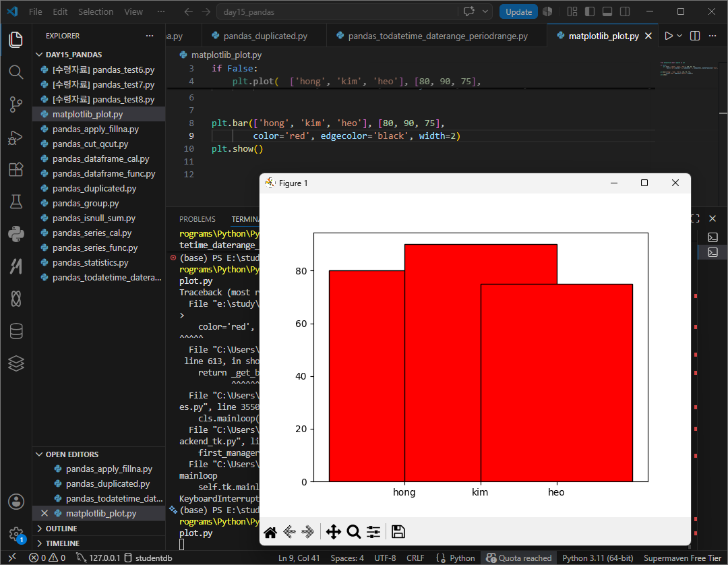Select the Zoom magnifier in the figure toolbar

point(353,532)
